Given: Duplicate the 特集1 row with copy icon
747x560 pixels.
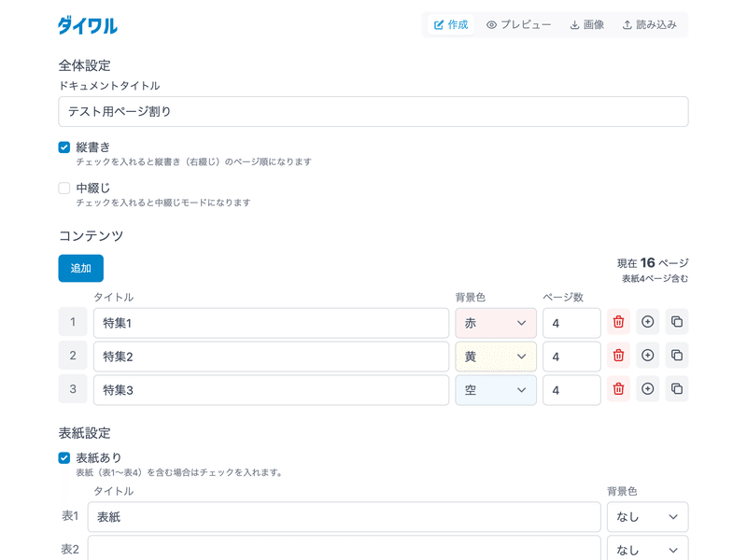Looking at the screenshot, I should pos(677,322).
